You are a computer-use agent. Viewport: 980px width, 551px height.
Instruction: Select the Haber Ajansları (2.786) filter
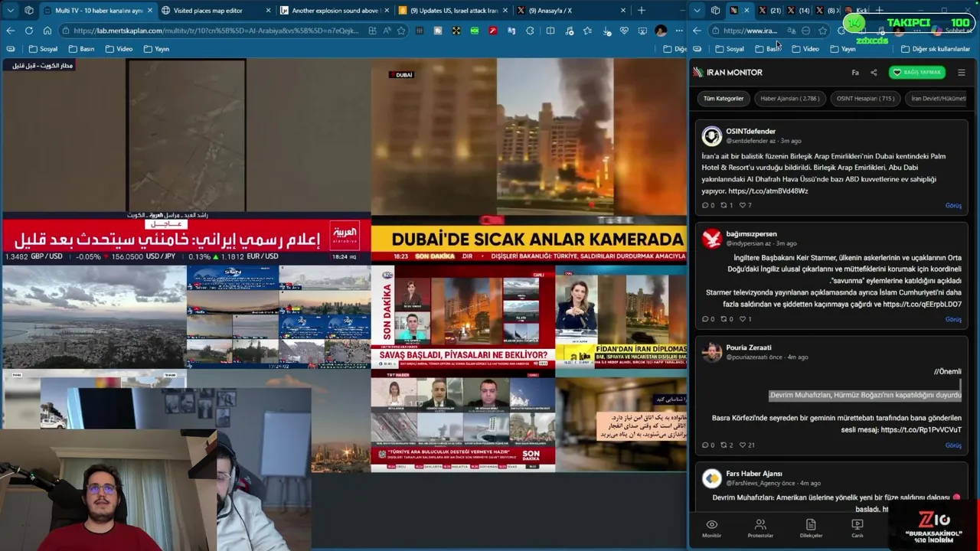pyautogui.click(x=789, y=99)
